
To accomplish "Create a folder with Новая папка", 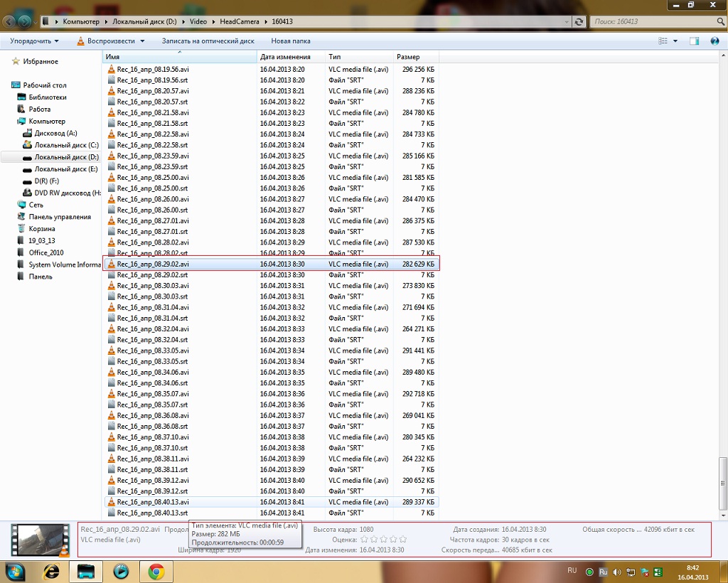I will [x=290, y=41].
